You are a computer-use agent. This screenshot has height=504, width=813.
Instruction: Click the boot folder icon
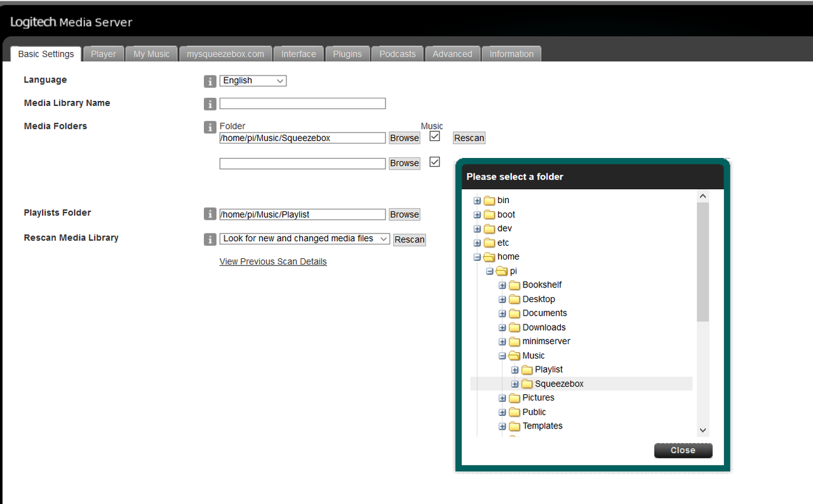[489, 215]
